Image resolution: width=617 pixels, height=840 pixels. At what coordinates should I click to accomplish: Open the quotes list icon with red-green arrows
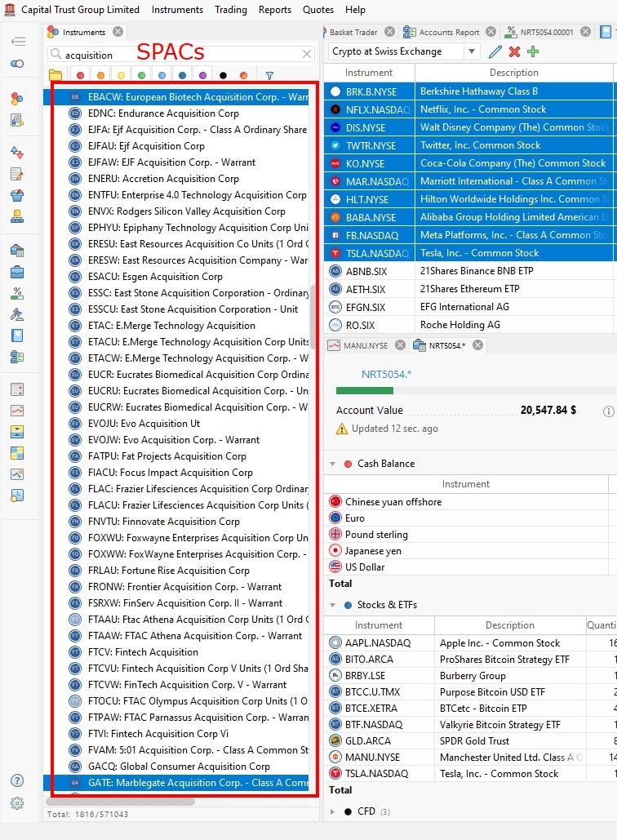pyautogui.click(x=17, y=389)
